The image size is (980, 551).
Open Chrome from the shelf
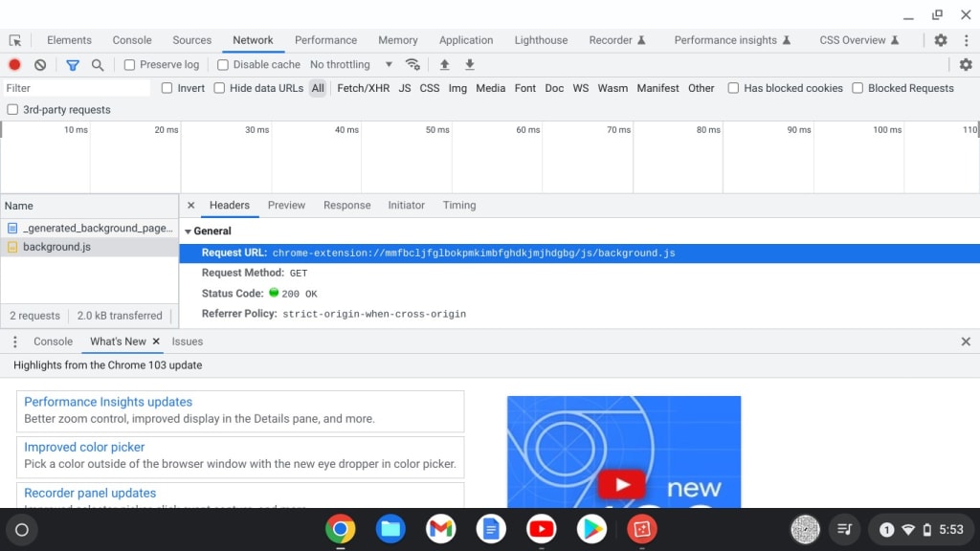(340, 529)
